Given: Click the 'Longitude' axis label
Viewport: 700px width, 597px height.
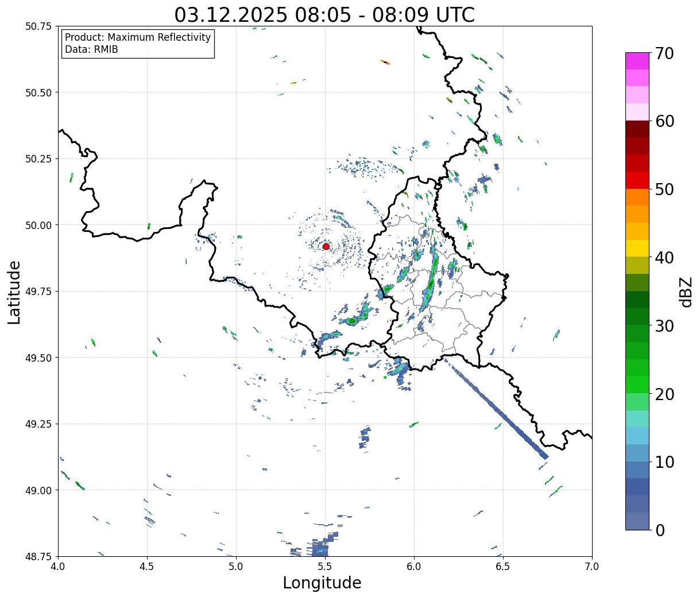Looking at the screenshot, I should click(322, 583).
